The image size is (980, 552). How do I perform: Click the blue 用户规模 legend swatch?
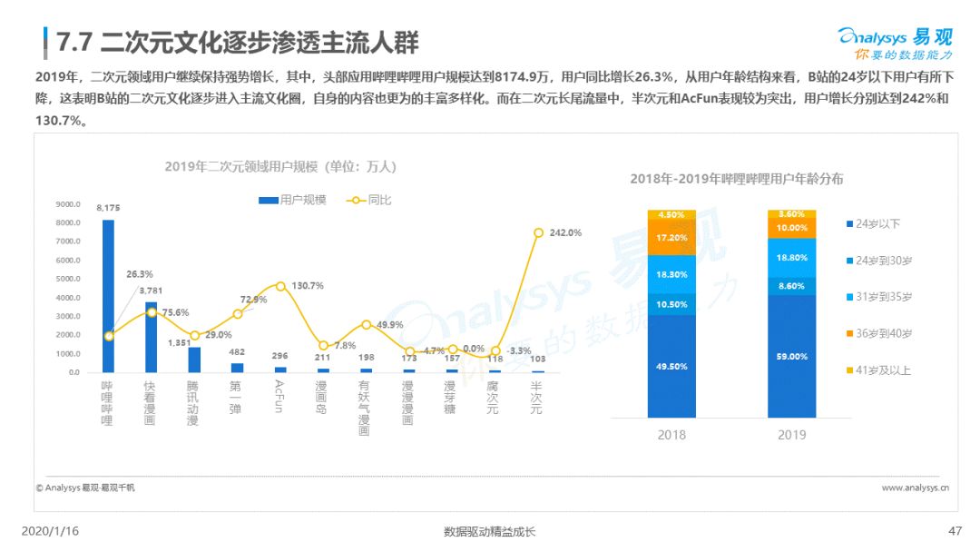[268, 200]
